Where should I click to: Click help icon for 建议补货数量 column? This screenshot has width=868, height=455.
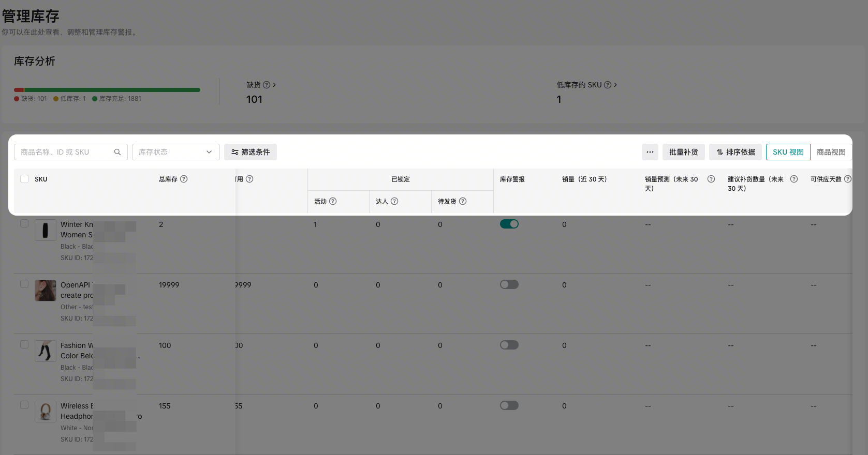point(794,179)
